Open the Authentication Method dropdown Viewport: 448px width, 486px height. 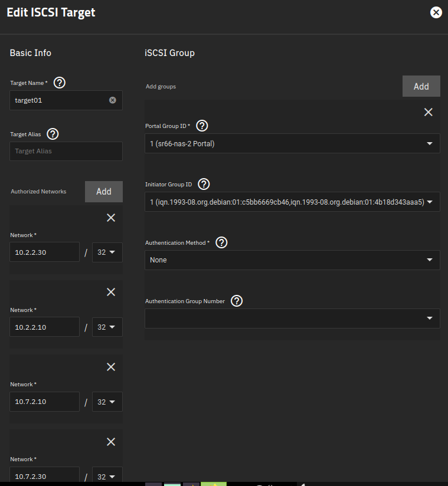pyautogui.click(x=292, y=260)
